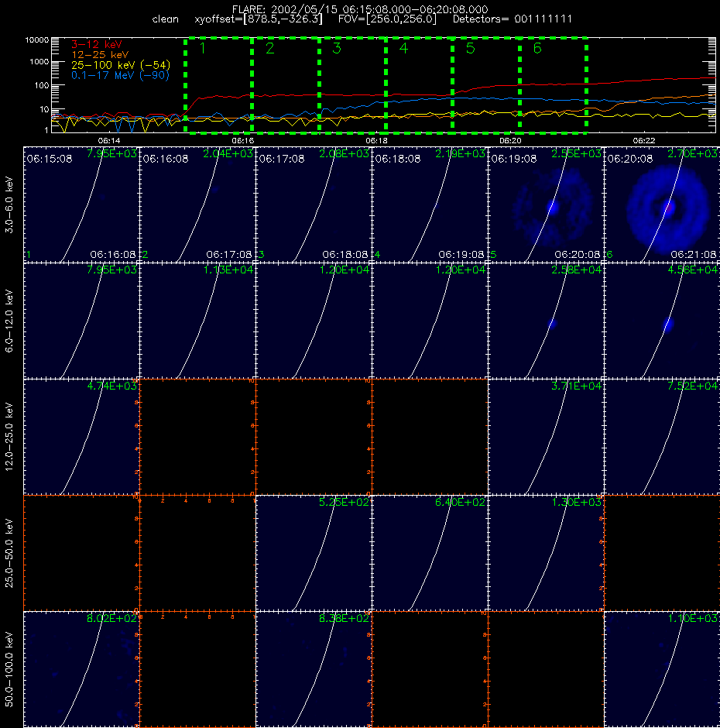Open the 25.0-50.0 keV image peaking at 6.40E+02
Screen dimensions: 720x728
[430, 553]
